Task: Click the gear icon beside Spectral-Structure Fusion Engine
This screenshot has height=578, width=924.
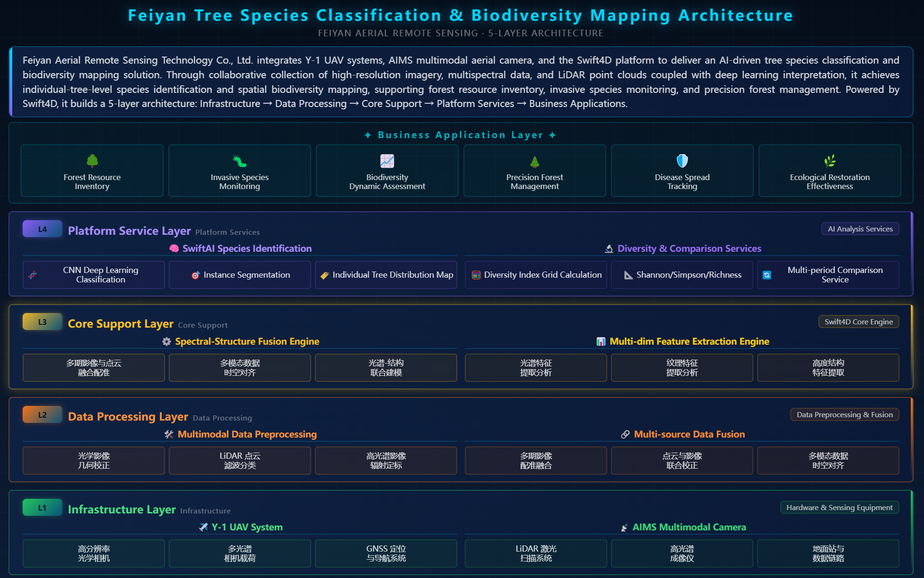Action: pos(166,341)
